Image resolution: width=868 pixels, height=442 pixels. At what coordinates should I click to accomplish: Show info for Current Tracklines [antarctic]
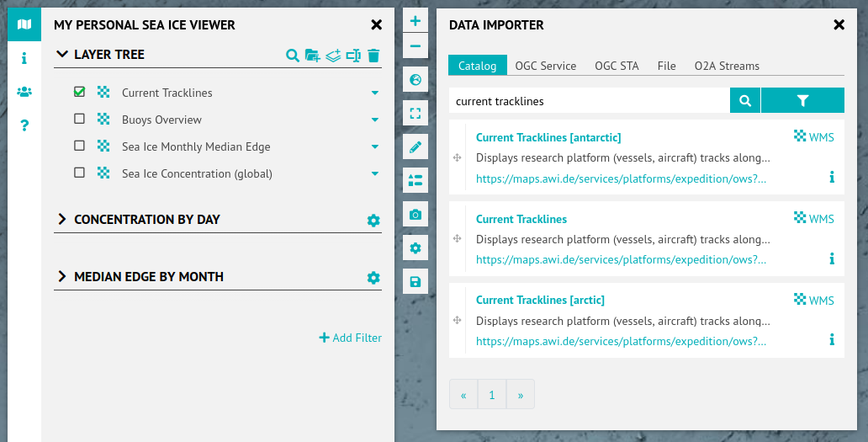click(832, 178)
